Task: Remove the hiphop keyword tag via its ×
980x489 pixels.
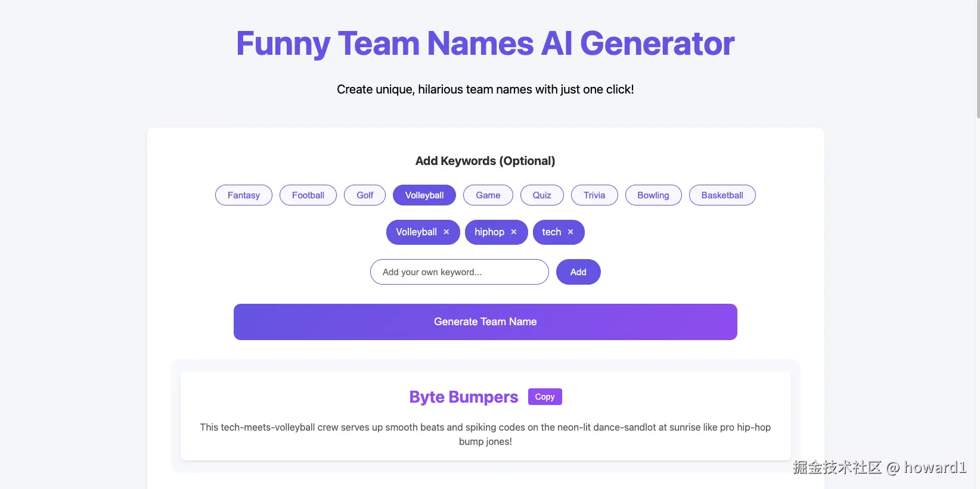Action: [x=514, y=232]
